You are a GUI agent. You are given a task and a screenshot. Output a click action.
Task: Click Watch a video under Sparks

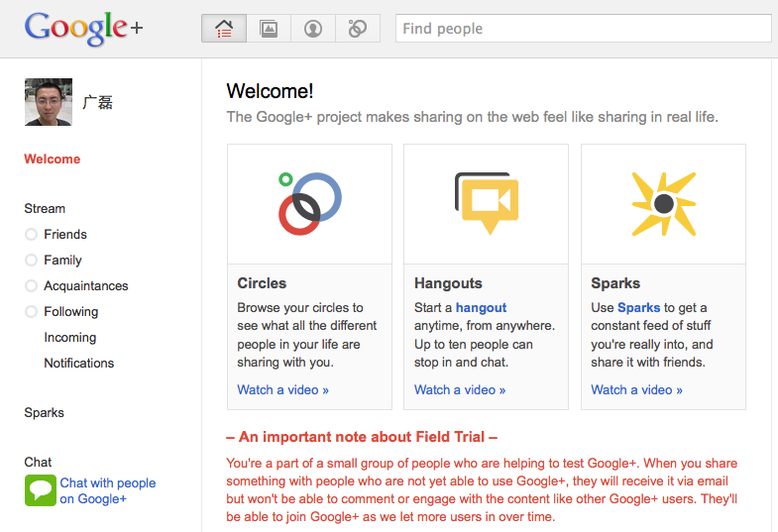636,389
